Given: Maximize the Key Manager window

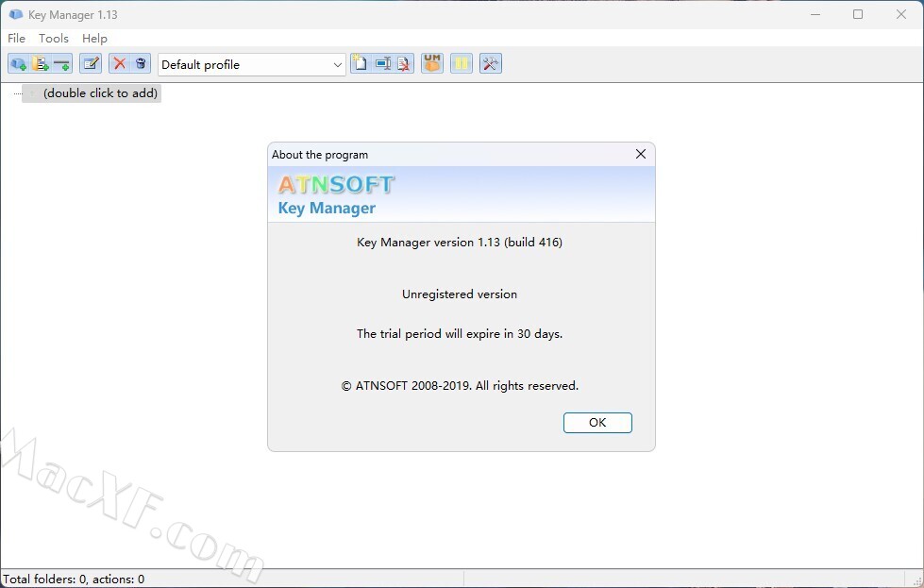Looking at the screenshot, I should [858, 14].
